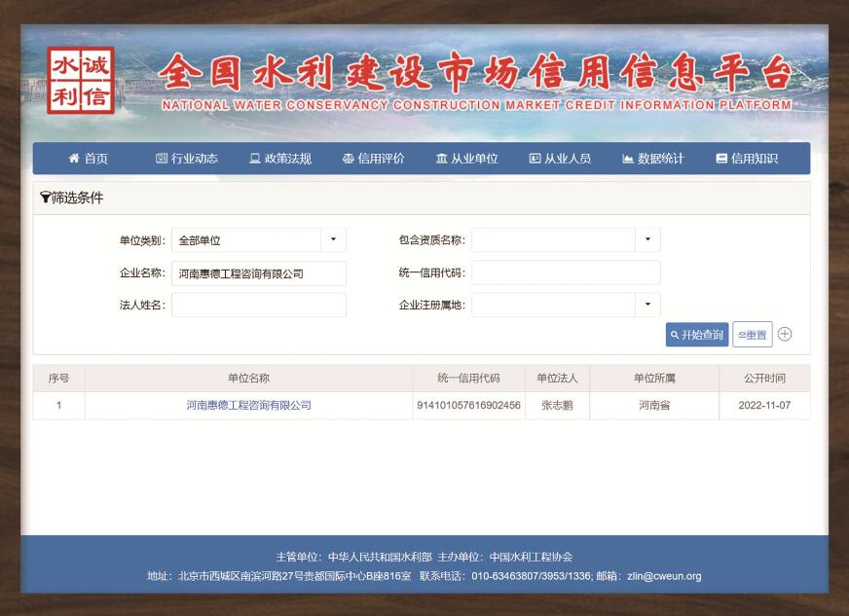This screenshot has height=616, width=849.
Task: Click the date 2022-11-07
Action: tap(764, 405)
